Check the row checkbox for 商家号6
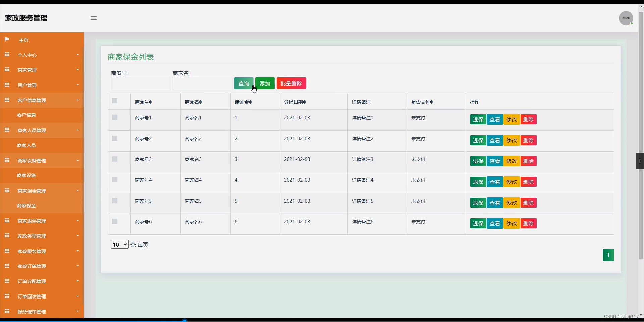 [x=114, y=221]
